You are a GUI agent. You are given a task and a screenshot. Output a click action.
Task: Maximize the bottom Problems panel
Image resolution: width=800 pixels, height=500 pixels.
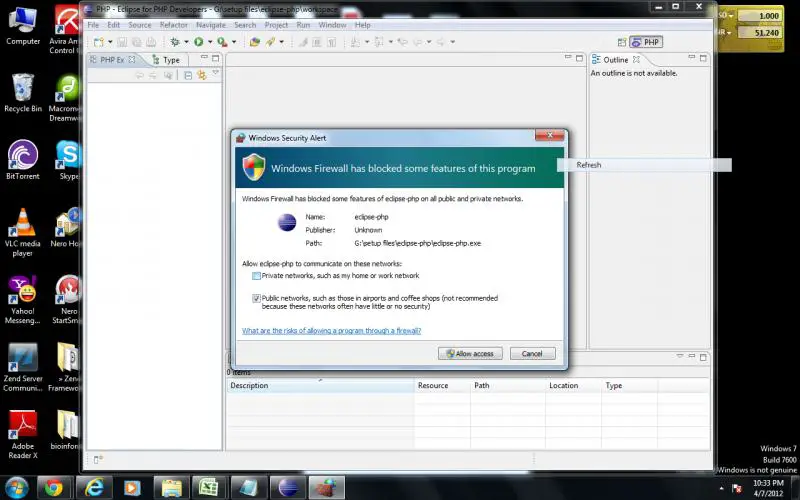(703, 357)
